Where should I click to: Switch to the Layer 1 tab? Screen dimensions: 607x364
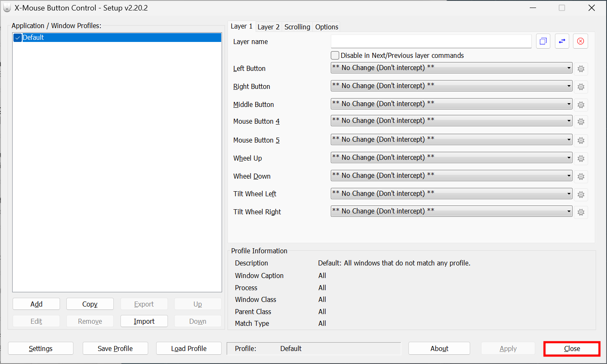242,26
